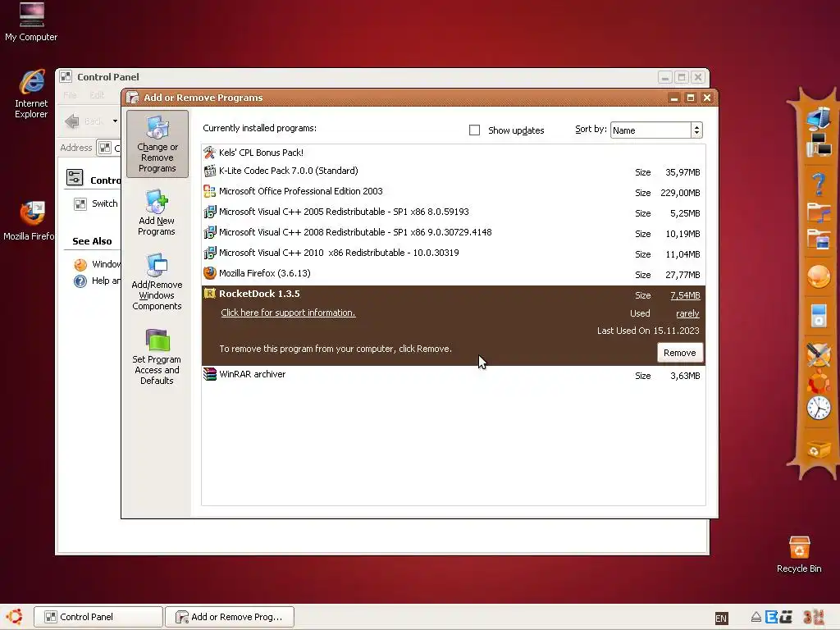Open network computers icon in RocketDock
840x630 pixels.
pos(819,145)
